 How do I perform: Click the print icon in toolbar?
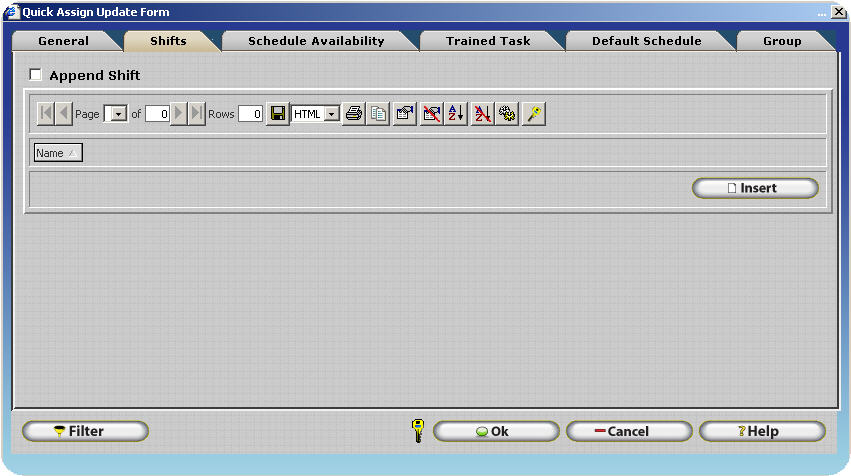pos(353,114)
